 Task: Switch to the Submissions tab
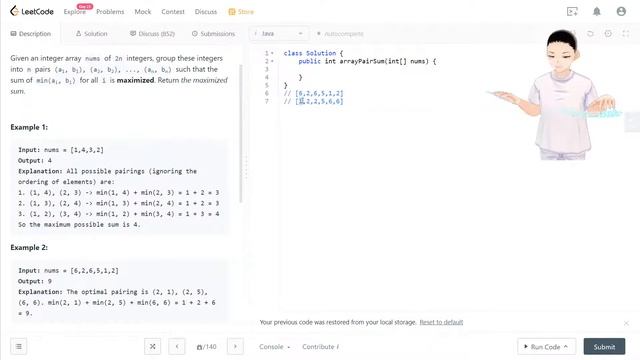(x=213, y=33)
